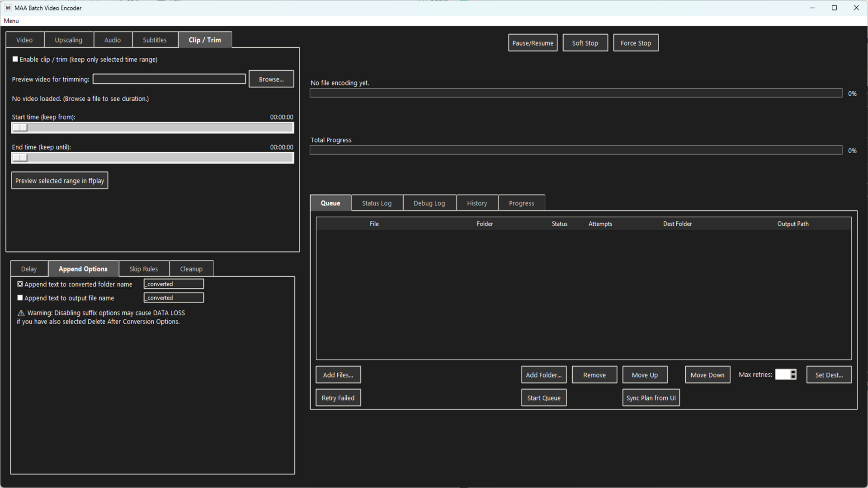868x488 pixels.
Task: View the Status Log tab
Action: (377, 203)
